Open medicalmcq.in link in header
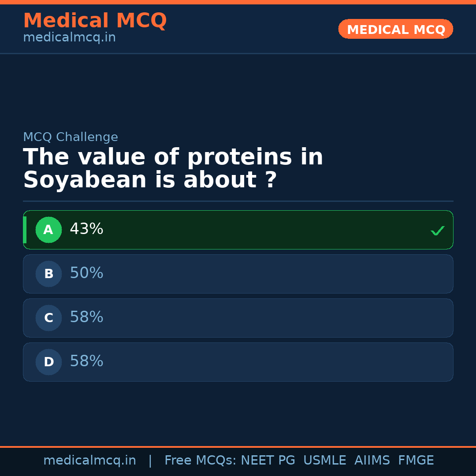This screenshot has width=476, height=476. [69, 38]
